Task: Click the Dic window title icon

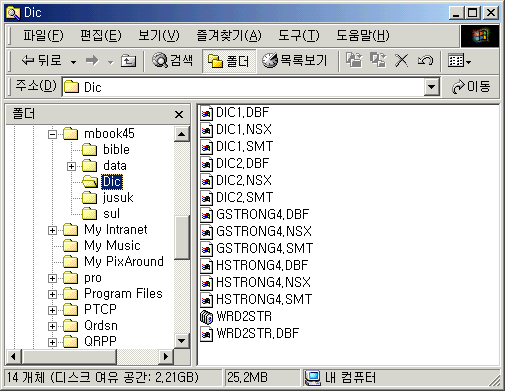Action: (13, 13)
